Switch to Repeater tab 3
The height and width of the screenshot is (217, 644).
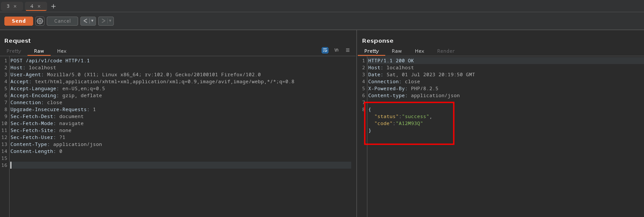point(8,6)
